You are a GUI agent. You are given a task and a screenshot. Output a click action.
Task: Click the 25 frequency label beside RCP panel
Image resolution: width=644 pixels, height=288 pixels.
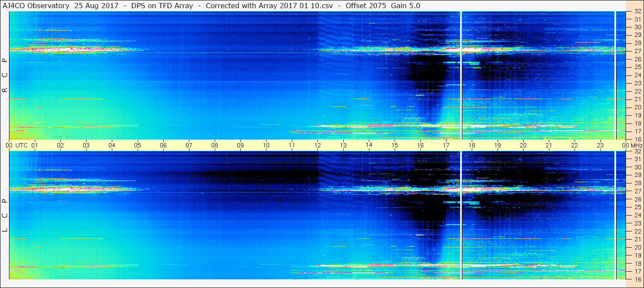coord(637,67)
